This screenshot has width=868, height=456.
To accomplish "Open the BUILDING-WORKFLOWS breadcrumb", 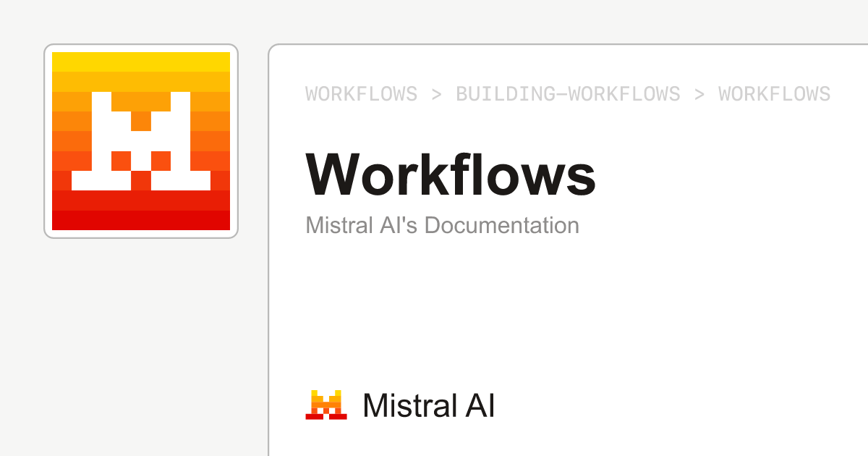I will pyautogui.click(x=568, y=94).
